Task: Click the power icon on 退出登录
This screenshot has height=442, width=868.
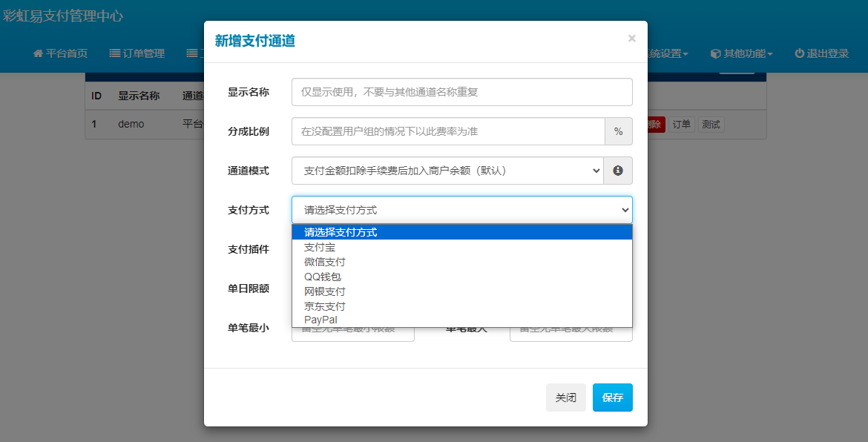Action: 799,53
